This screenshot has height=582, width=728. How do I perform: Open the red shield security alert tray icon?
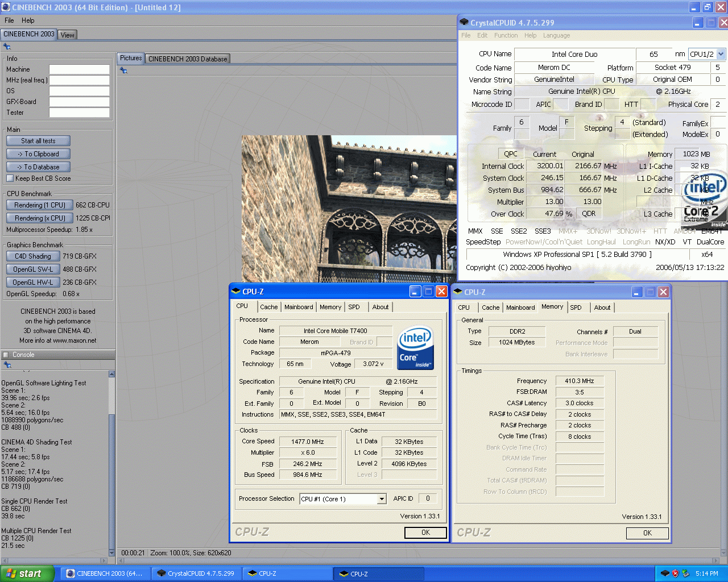pos(676,573)
